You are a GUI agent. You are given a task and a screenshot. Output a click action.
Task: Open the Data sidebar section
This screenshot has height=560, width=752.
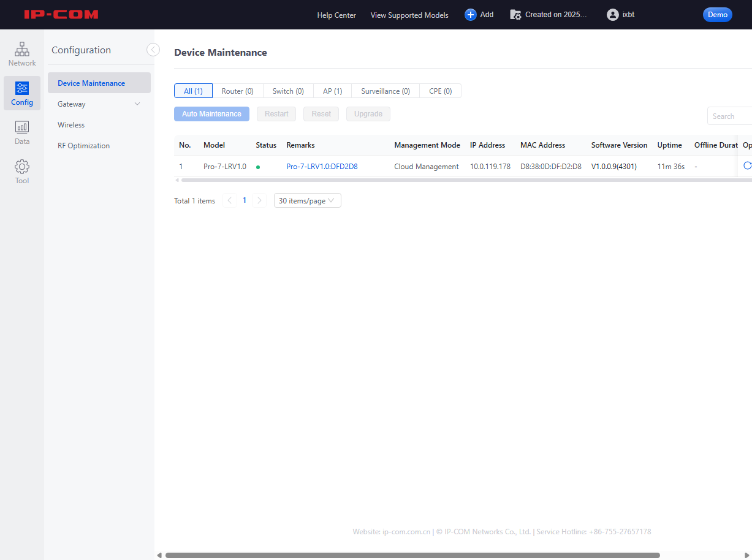[x=22, y=132]
